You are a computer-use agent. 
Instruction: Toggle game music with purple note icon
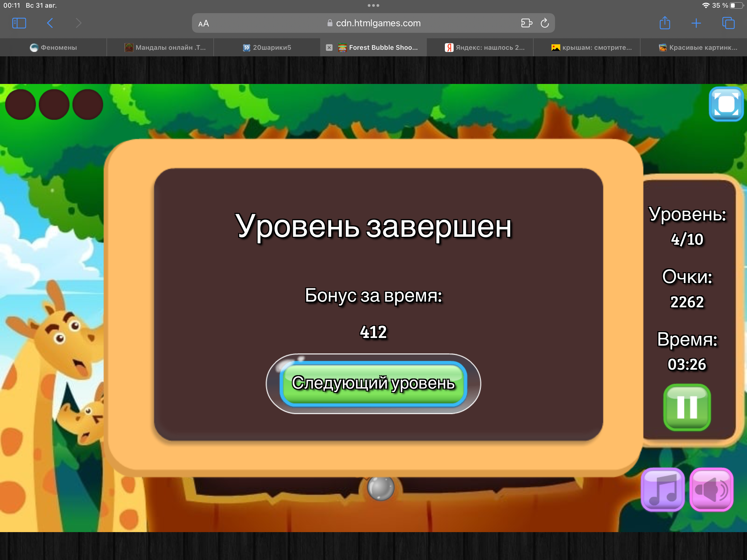(x=663, y=489)
